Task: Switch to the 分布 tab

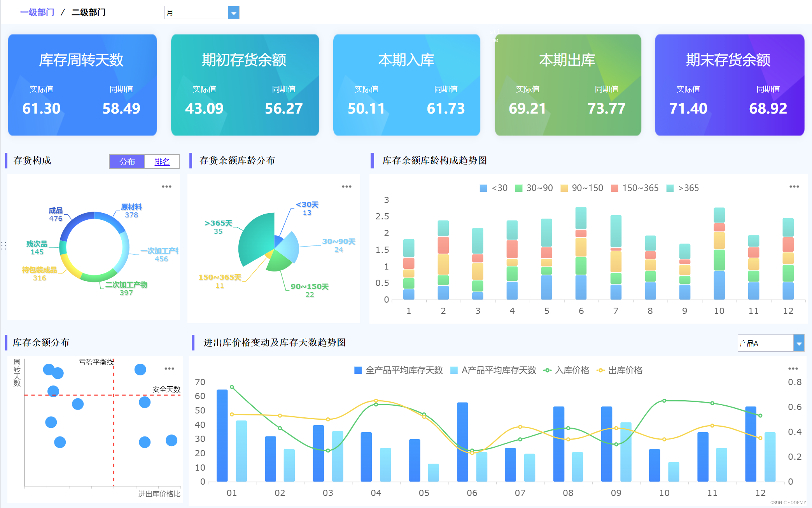Action: click(x=127, y=161)
